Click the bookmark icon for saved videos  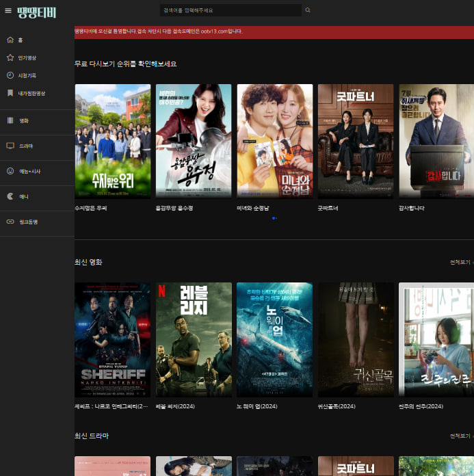tap(10, 93)
